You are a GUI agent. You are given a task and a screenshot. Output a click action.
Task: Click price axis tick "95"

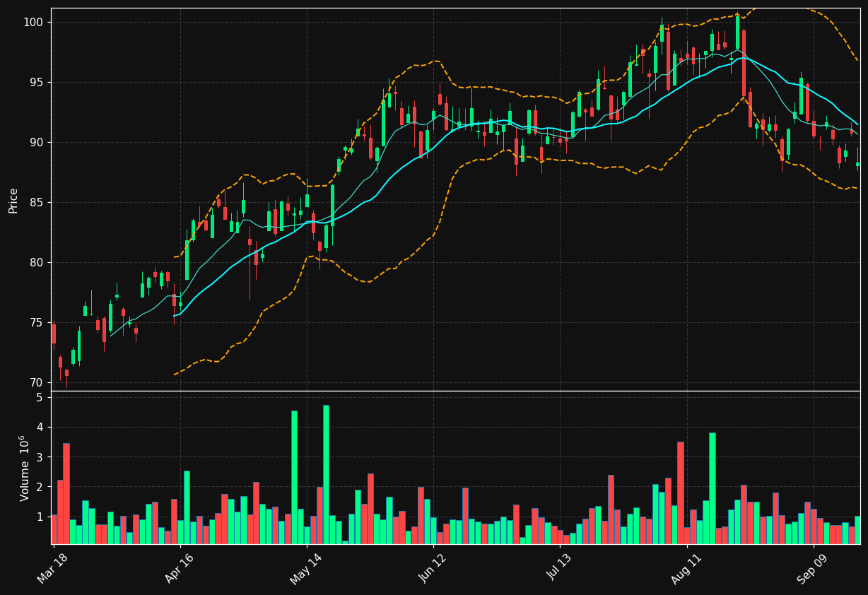pos(35,83)
